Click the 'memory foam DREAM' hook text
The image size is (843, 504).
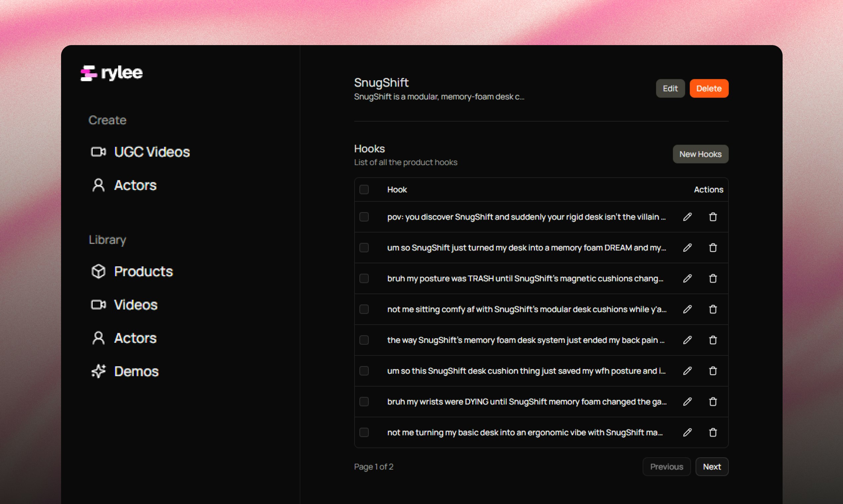tap(526, 248)
